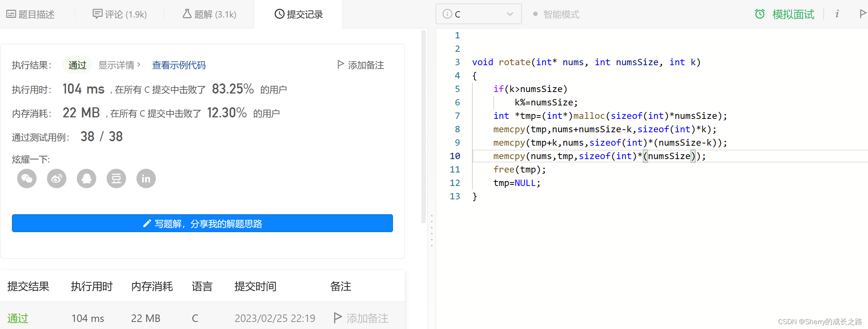This screenshot has height=329, width=868.
Task: Open the C language dropdown
Action: (478, 14)
